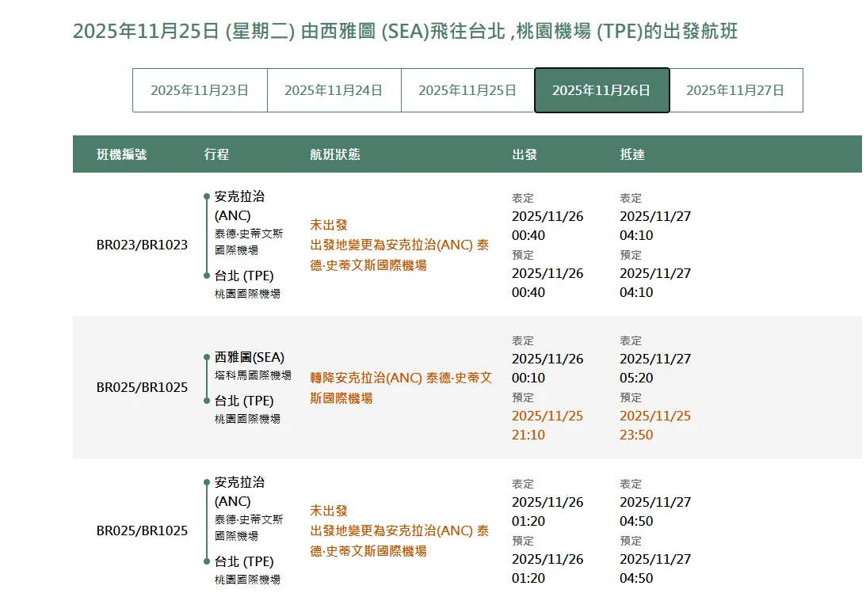866x616 pixels.
Task: Select the 2025年11月23日 date tab
Action: click(x=200, y=90)
